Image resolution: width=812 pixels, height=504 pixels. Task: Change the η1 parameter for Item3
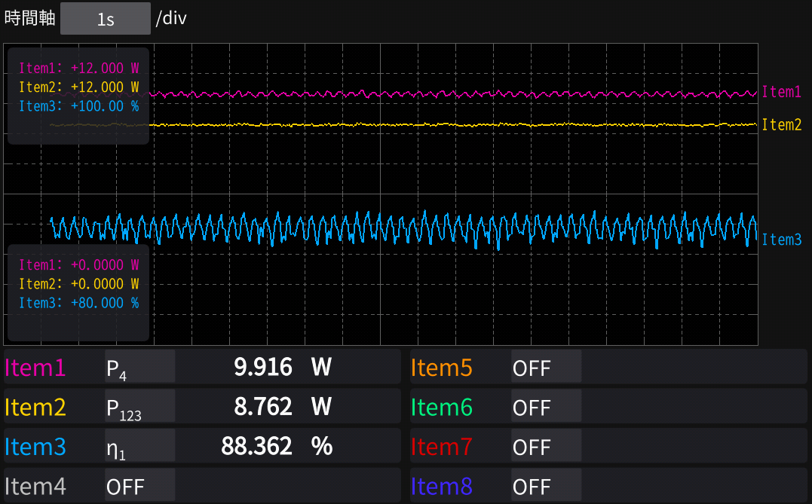pyautogui.click(x=139, y=447)
